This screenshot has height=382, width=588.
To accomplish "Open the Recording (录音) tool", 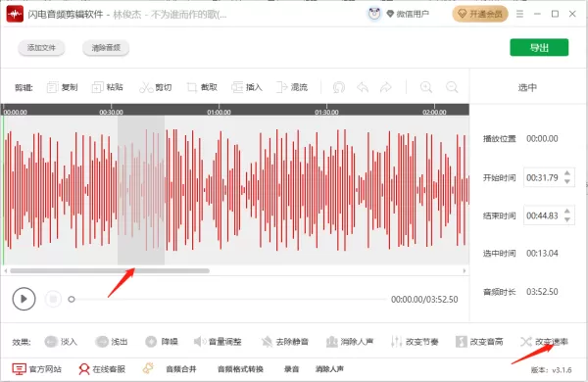I will coord(291,369).
